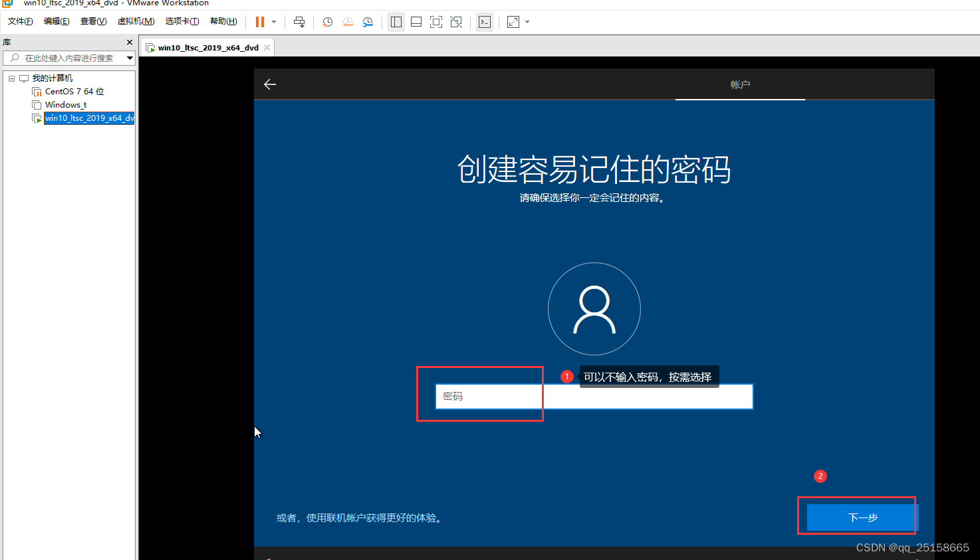Select 我的计算机 in the library tree

[x=53, y=78]
